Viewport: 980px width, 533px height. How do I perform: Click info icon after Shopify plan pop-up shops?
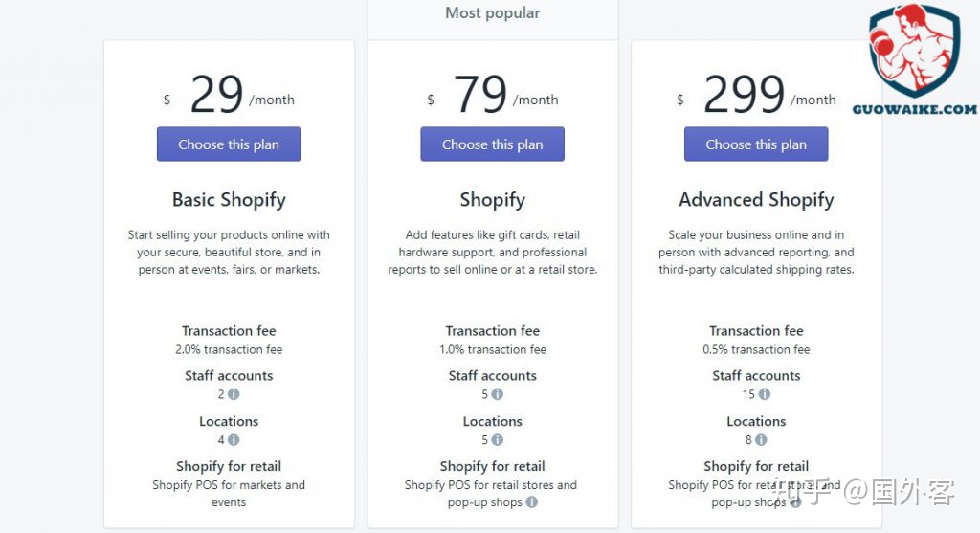[x=531, y=502]
